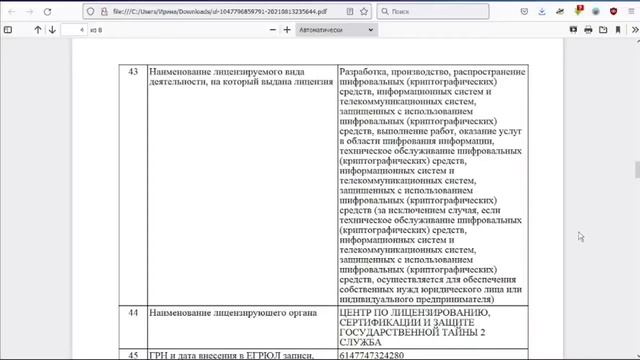Open the extension with red number badge
This screenshot has width=640, height=360.
tap(578, 11)
